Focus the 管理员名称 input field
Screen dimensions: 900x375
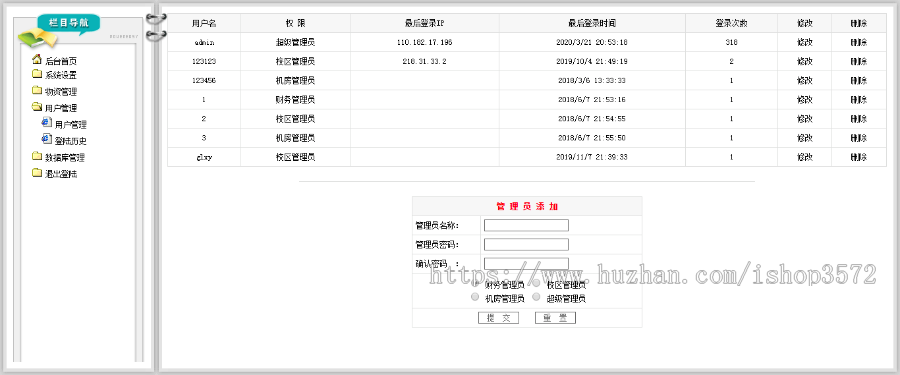tap(526, 225)
